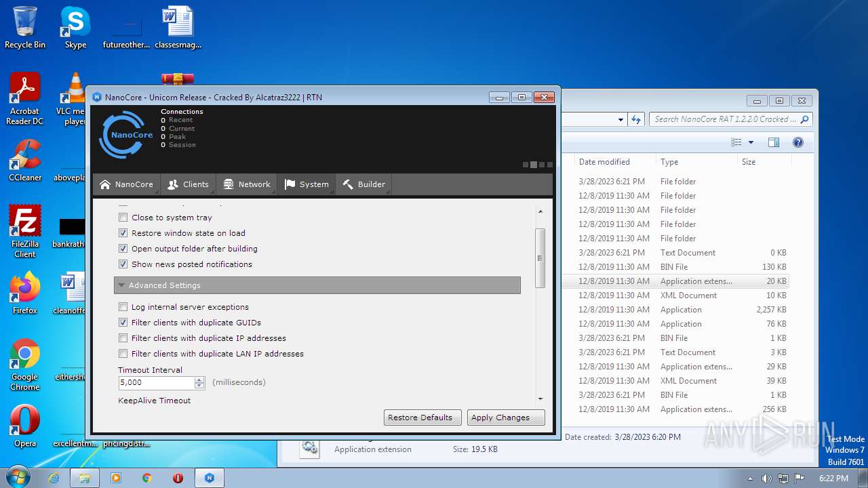
Task: Open the NanoCore home tab
Action: coord(126,184)
